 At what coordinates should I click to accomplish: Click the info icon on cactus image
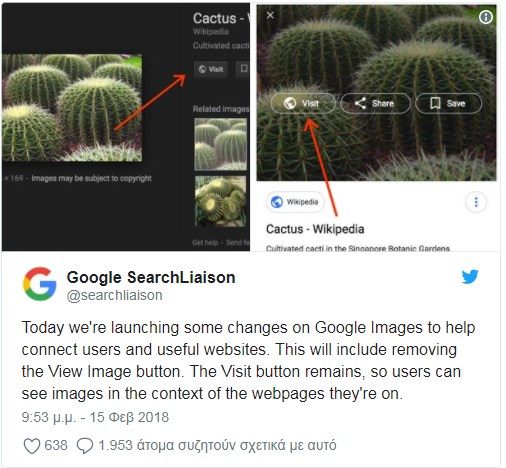[486, 17]
